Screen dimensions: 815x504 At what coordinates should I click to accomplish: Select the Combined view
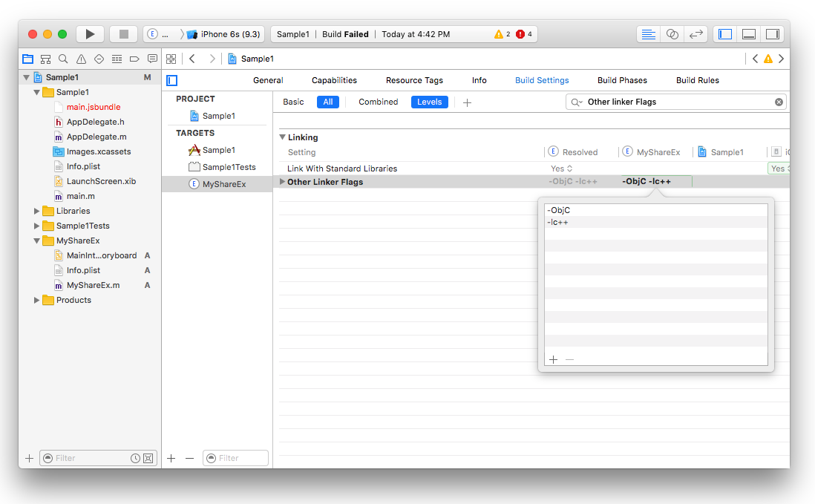tap(379, 102)
